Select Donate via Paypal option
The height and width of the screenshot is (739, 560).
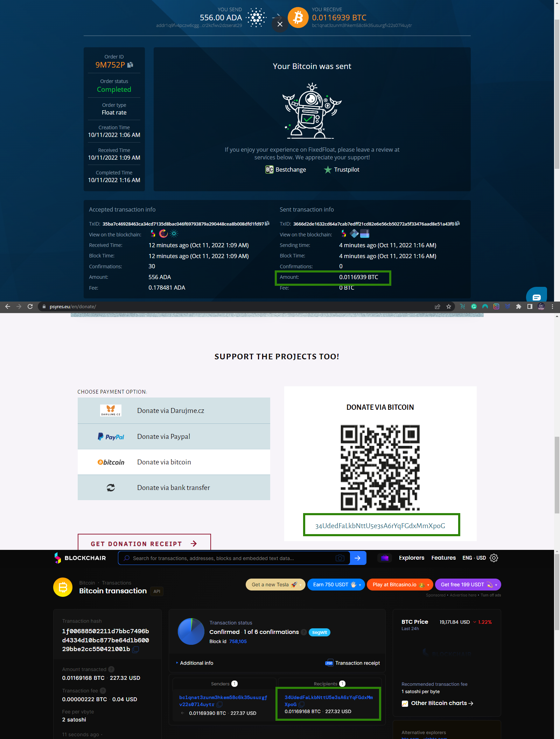[x=174, y=436]
